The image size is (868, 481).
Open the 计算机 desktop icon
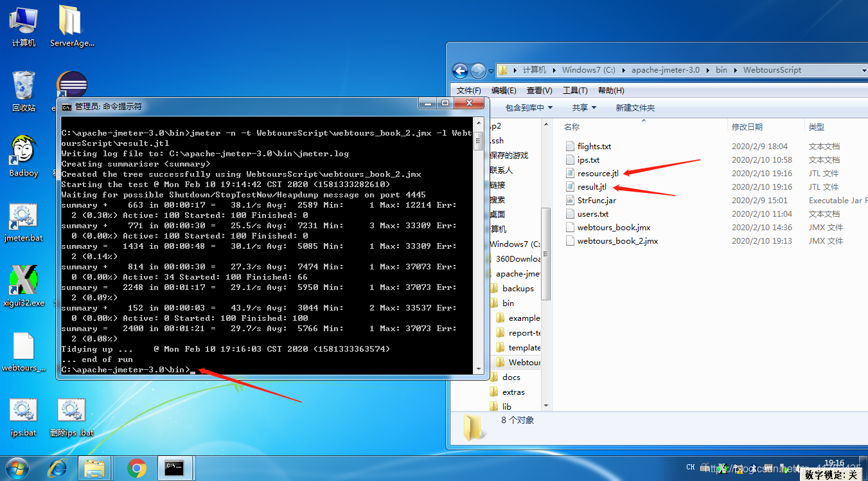pos(24,26)
